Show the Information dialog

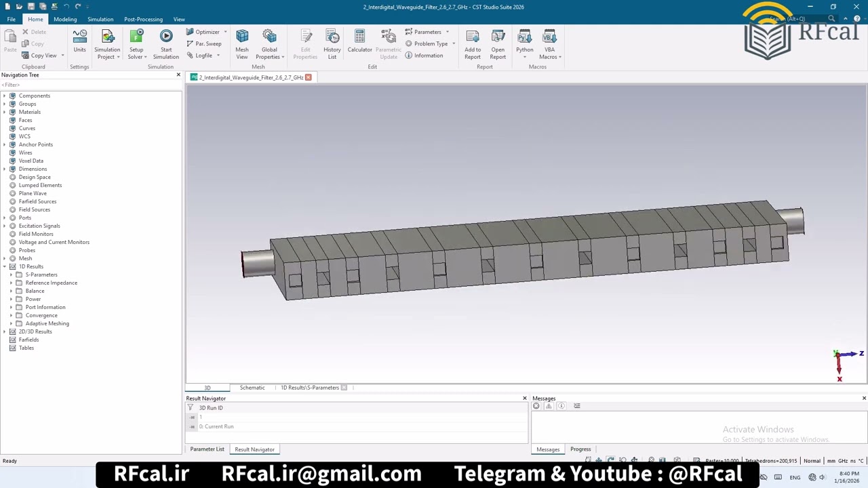(424, 56)
